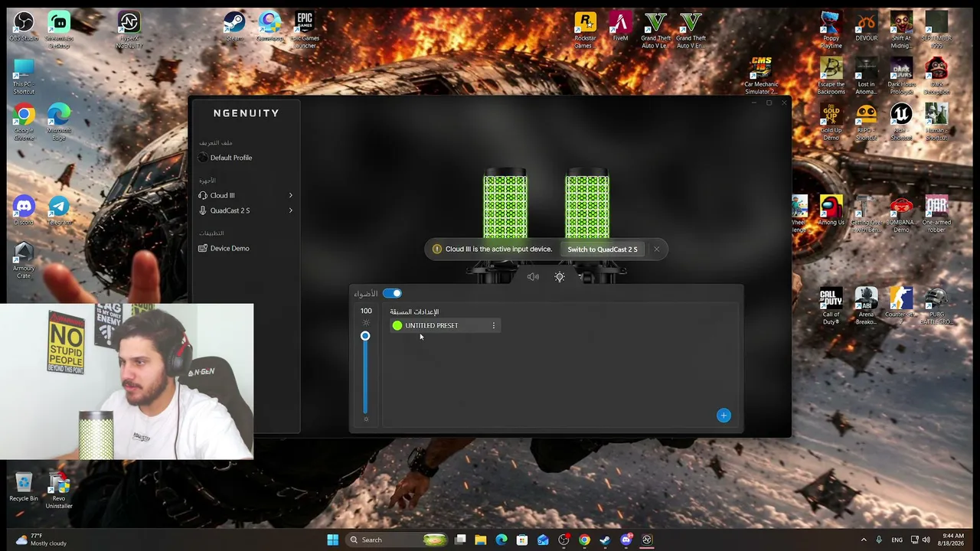Image resolution: width=980 pixels, height=551 pixels.
Task: Open the Windows Start menu
Action: [x=332, y=540]
